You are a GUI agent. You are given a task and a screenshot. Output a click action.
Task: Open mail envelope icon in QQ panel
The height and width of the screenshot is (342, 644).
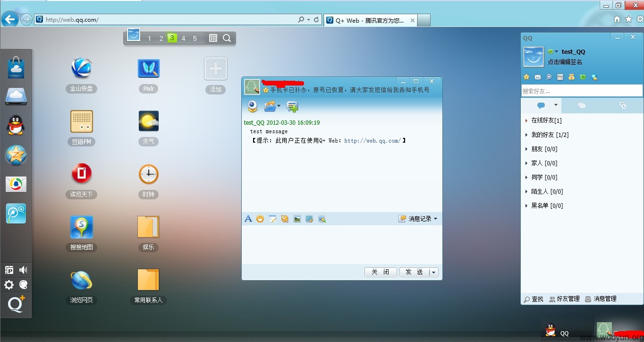coord(538,77)
